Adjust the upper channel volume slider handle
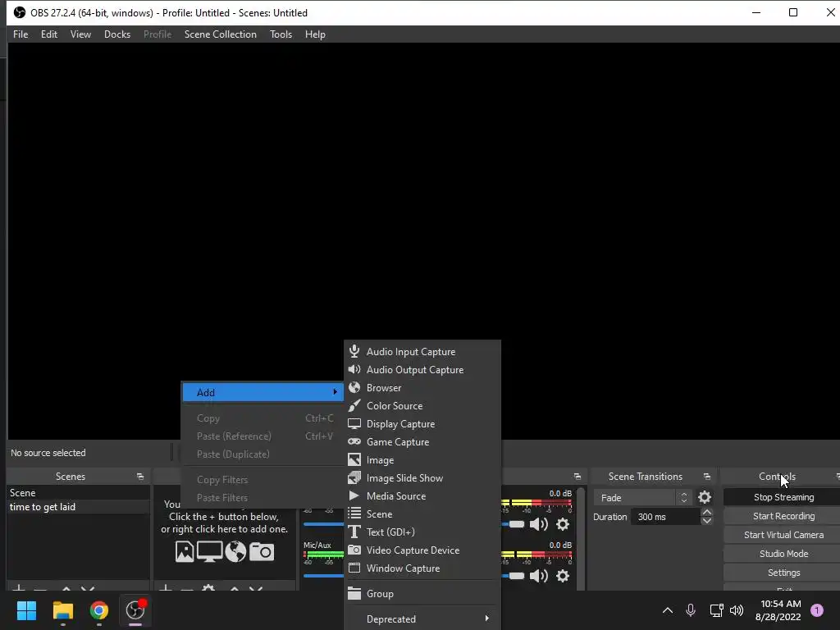Viewport: 840px width, 630px height. click(517, 524)
